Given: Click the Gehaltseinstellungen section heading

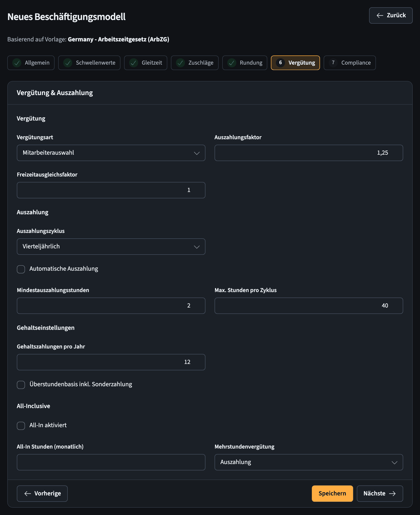Looking at the screenshot, I should pos(46,328).
